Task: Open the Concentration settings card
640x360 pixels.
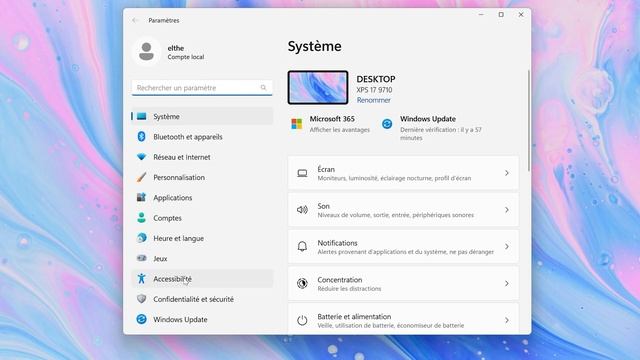Action: click(403, 283)
